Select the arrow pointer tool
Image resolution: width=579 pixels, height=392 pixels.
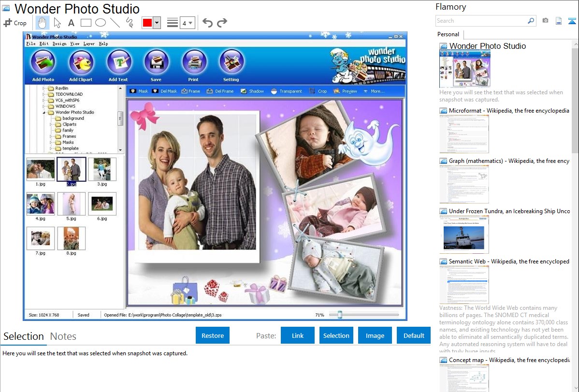(57, 23)
